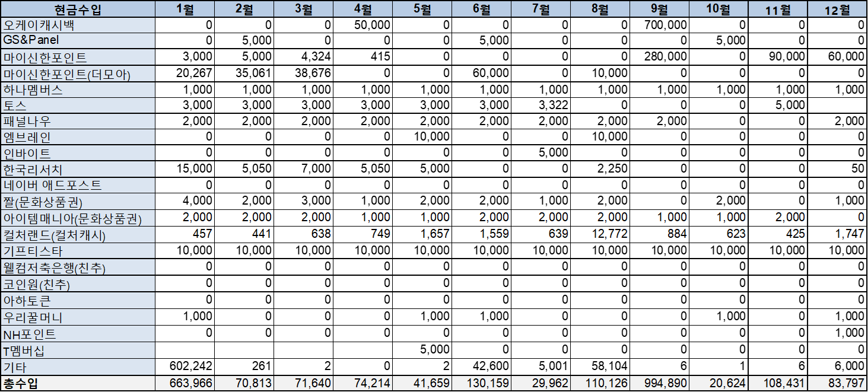Select the 패널나우 row label
868x392 pixels.
click(78, 121)
